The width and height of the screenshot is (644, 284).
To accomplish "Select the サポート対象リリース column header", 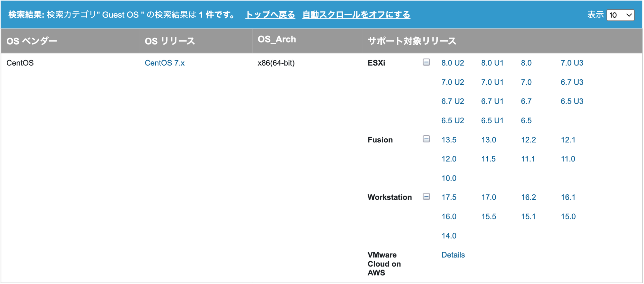I will pyautogui.click(x=412, y=41).
